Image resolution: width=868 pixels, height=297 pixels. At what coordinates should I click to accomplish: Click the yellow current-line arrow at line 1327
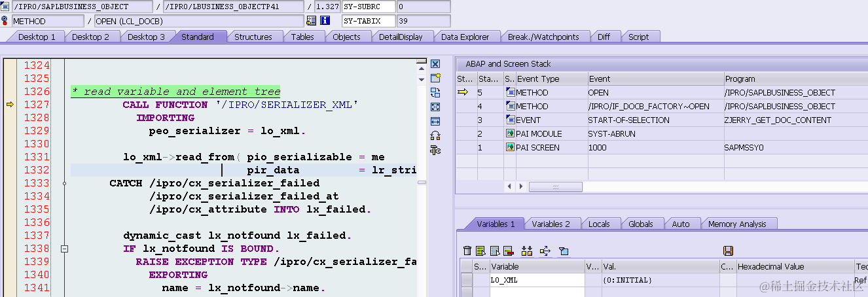pyautogui.click(x=10, y=104)
